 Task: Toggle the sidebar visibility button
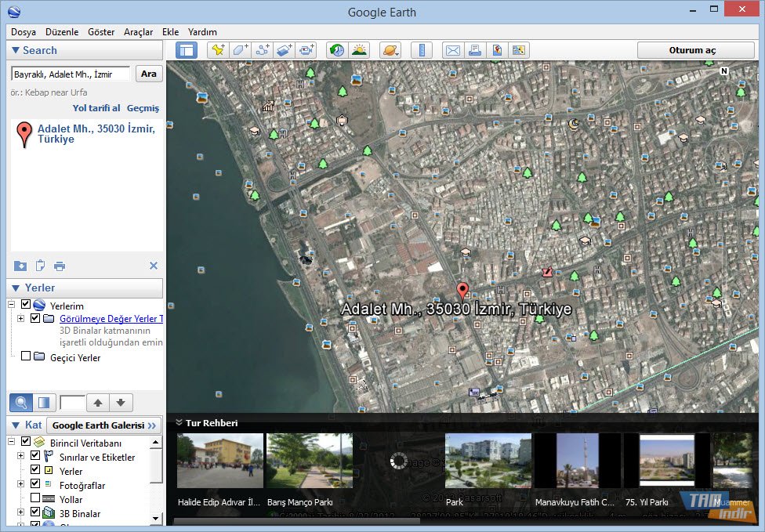(x=187, y=50)
